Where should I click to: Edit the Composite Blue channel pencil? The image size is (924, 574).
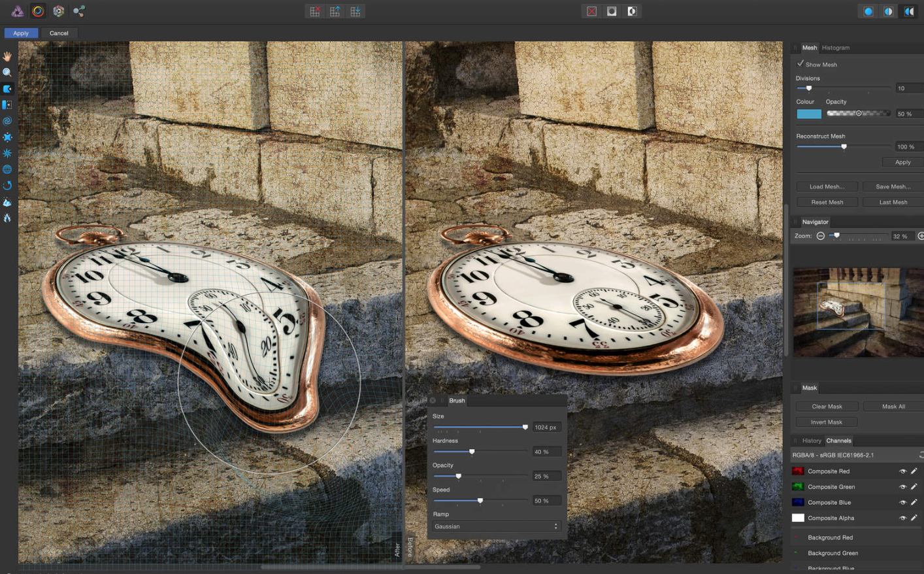914,502
